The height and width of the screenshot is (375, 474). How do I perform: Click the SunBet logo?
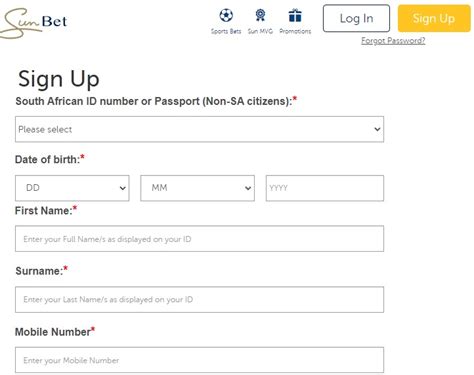33,23
